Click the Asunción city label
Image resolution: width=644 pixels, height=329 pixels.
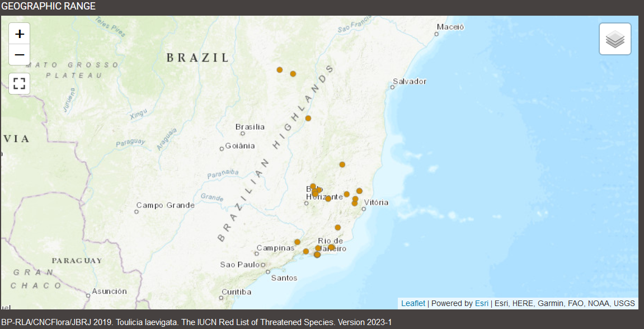click(x=109, y=291)
